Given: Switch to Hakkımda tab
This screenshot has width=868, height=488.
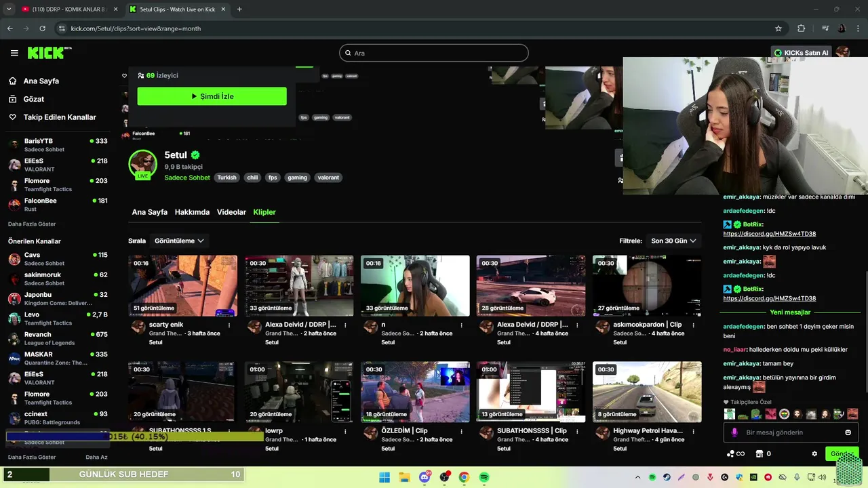Looking at the screenshot, I should [192, 212].
